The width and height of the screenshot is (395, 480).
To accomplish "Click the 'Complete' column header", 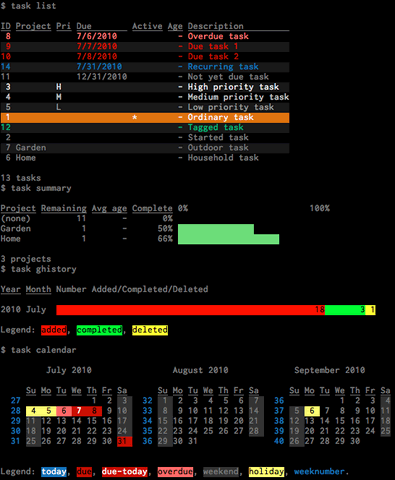I will pos(152,208).
